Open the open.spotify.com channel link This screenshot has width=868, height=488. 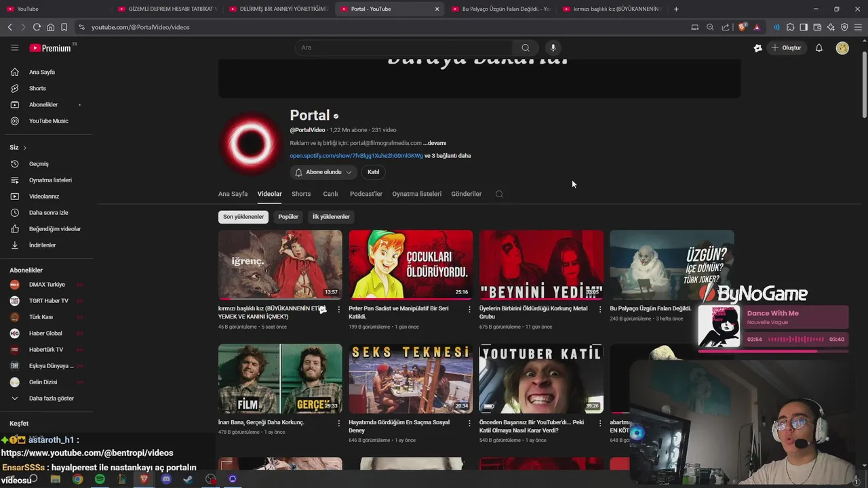pyautogui.click(x=356, y=156)
